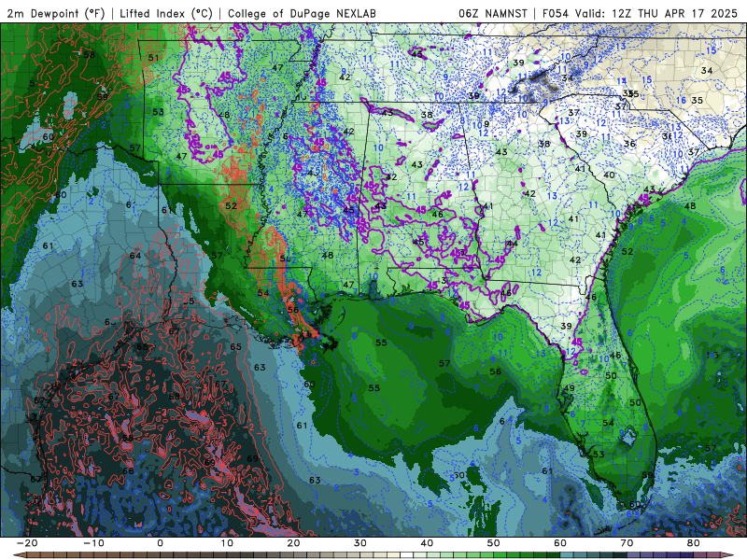The height and width of the screenshot is (560, 747).
Task: Click the "Lifted Index (°C)" header label
Action: click(166, 13)
